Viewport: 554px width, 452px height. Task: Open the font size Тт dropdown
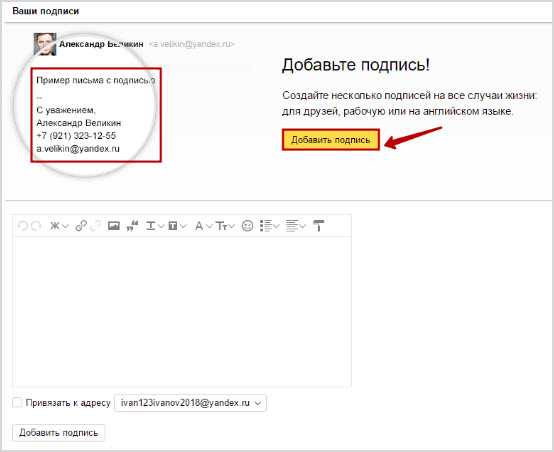point(225,225)
